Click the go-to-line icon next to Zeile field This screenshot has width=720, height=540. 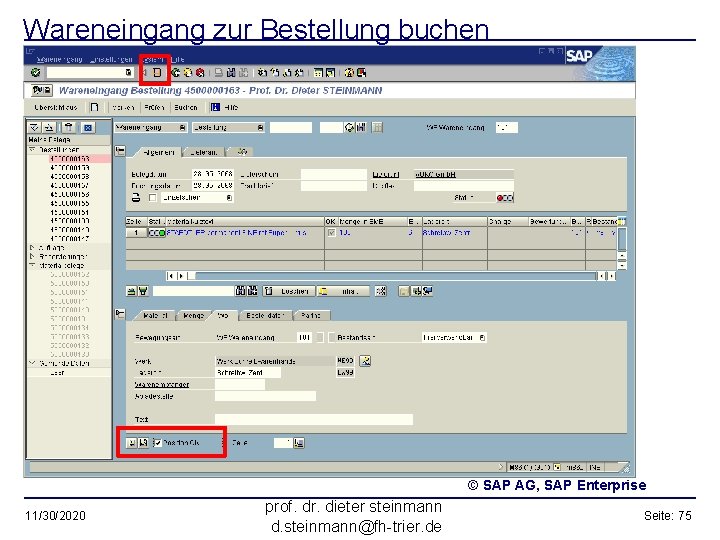point(299,443)
